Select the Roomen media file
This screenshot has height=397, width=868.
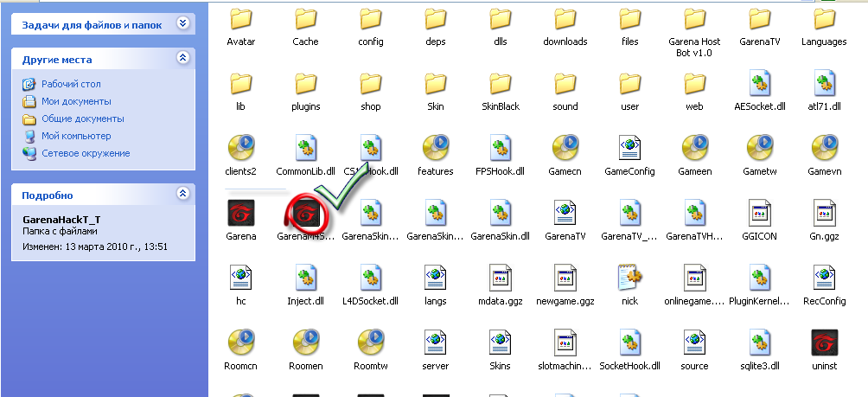coord(305,343)
